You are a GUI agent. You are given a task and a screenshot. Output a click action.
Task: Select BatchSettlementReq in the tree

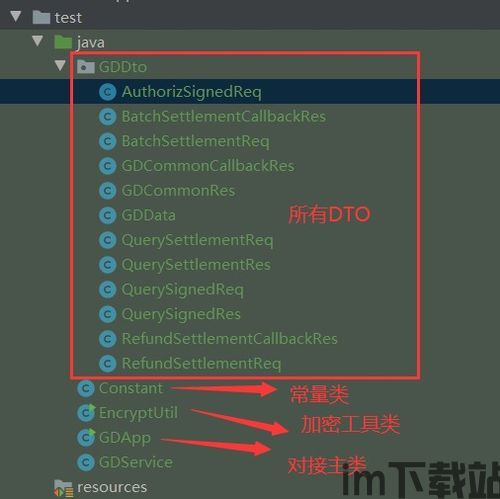tap(195, 141)
